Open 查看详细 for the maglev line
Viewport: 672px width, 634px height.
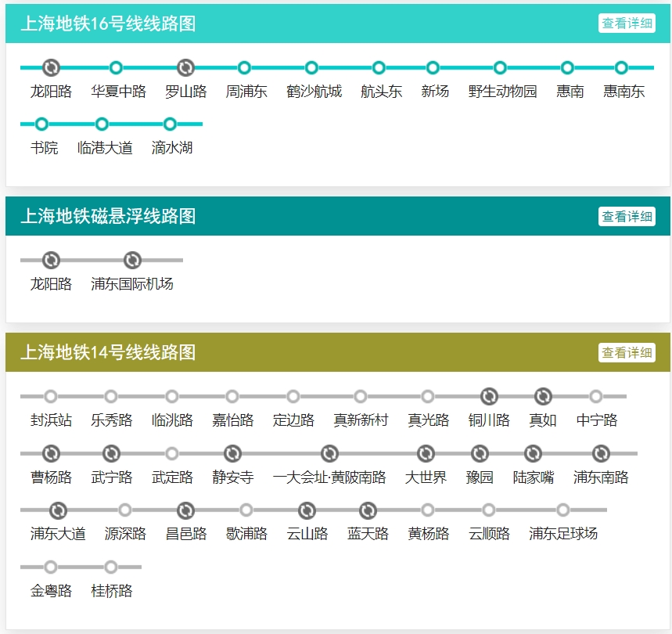(627, 216)
